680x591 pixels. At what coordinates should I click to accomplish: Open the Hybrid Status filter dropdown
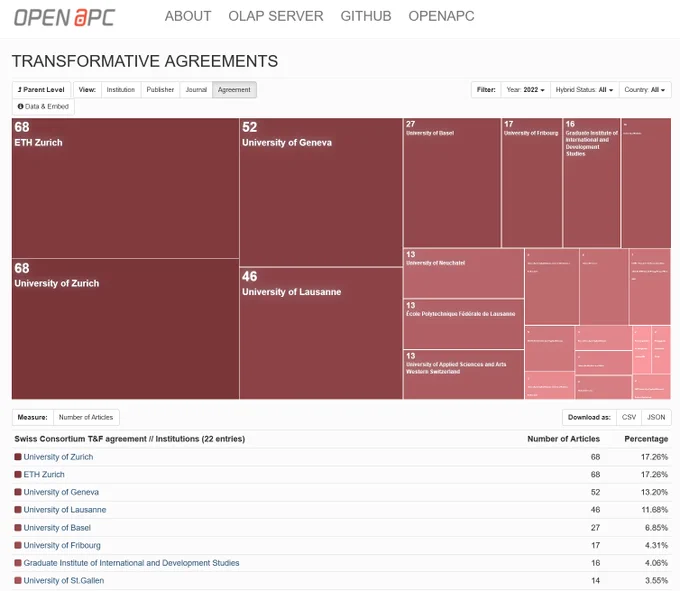tap(584, 90)
